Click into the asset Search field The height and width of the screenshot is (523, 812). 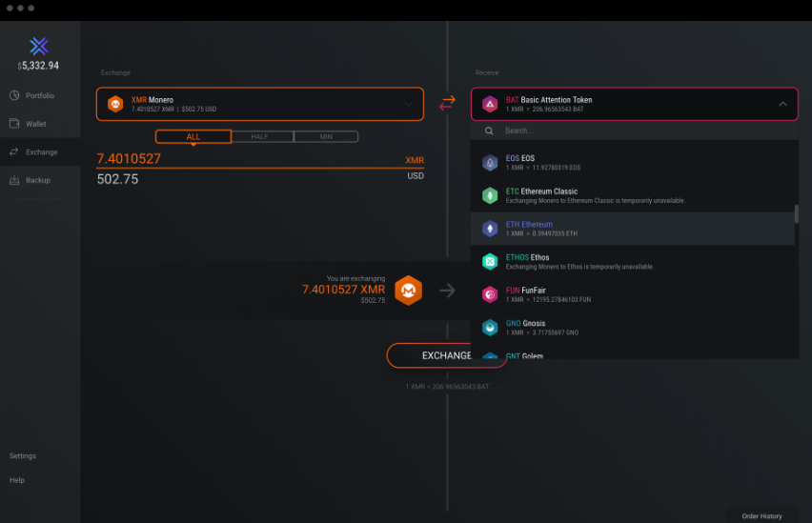(x=635, y=131)
